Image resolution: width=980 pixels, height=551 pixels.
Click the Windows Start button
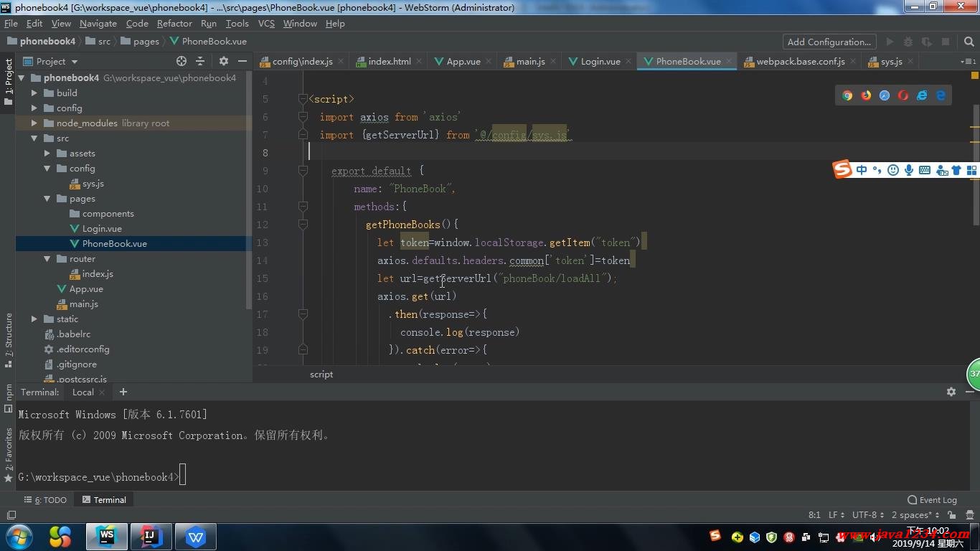click(19, 536)
